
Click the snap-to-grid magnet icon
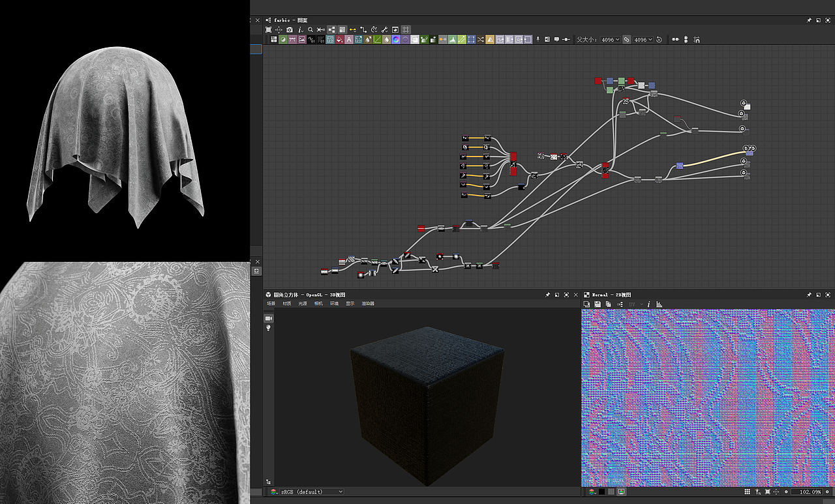click(x=697, y=40)
